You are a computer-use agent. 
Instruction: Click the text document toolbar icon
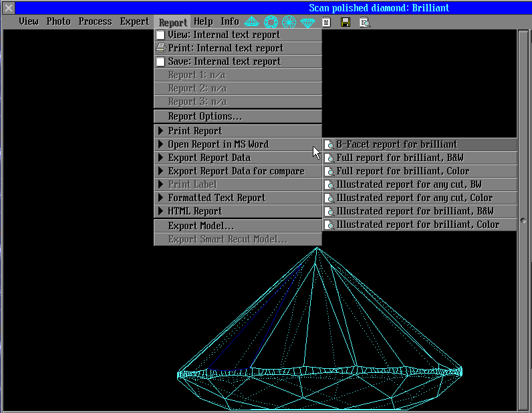(x=326, y=22)
